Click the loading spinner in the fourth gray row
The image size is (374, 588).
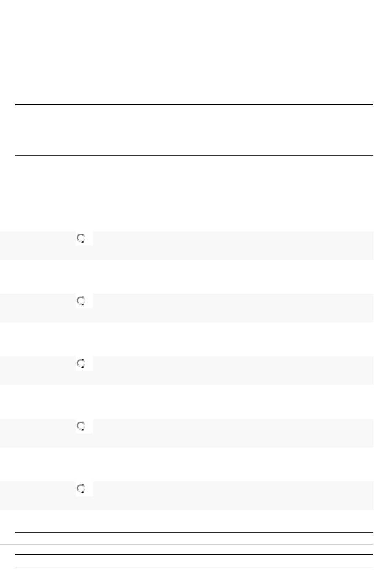(81, 426)
